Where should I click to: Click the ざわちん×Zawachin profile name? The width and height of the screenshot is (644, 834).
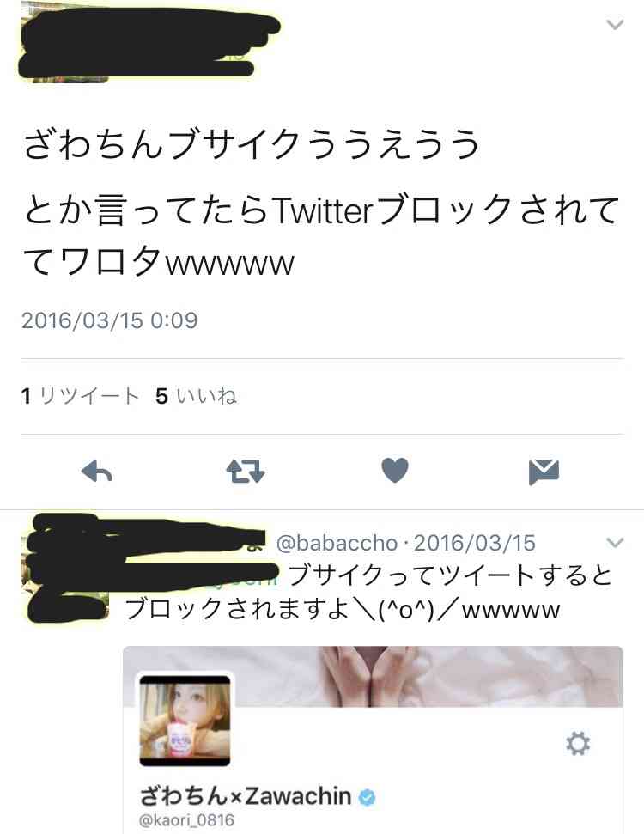point(246,796)
